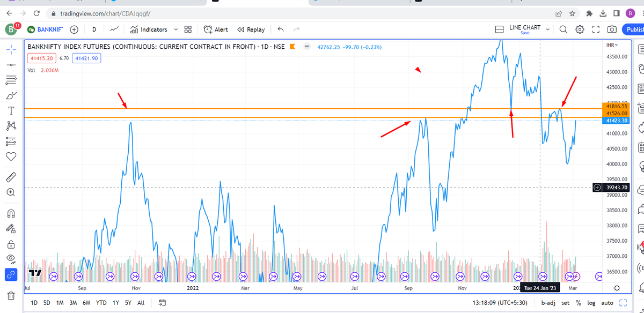The width and height of the screenshot is (644, 313).
Task: Switch to the 1Y timeframe
Action: point(115,303)
